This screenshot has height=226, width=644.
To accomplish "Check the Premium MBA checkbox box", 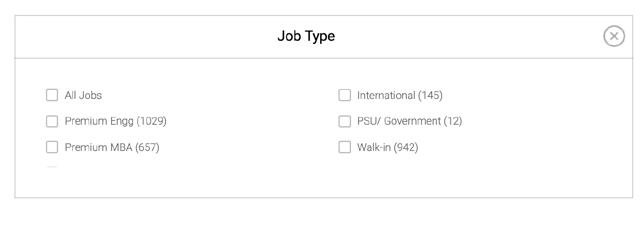I will tap(52, 148).
